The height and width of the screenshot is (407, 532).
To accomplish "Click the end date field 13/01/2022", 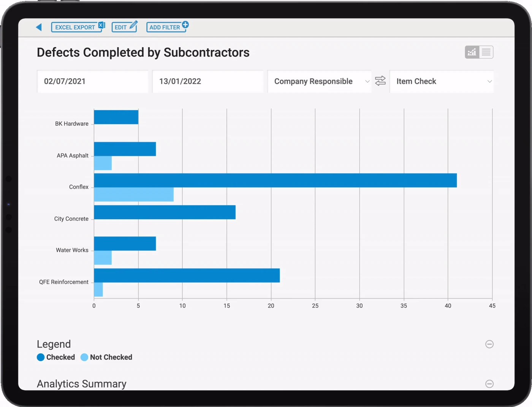I will [208, 81].
